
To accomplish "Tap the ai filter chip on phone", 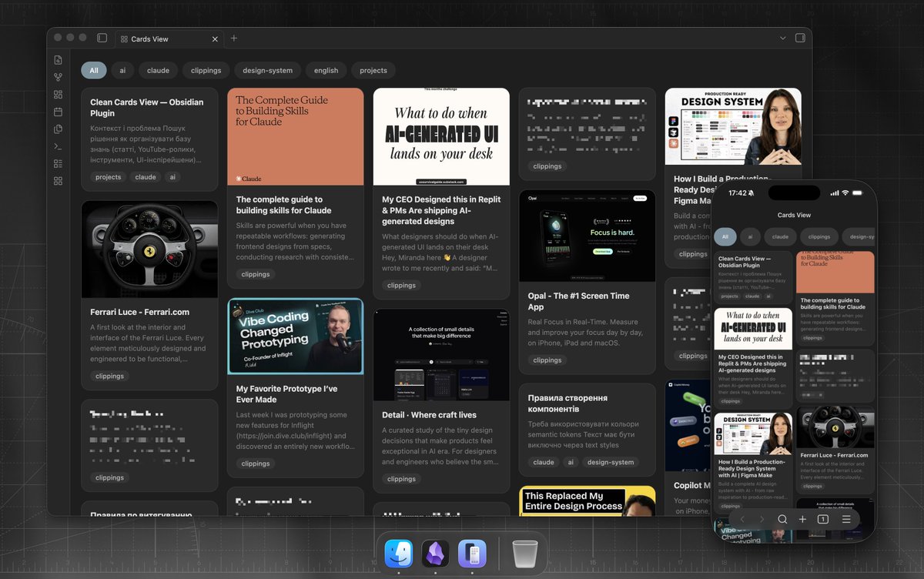I will click(750, 237).
